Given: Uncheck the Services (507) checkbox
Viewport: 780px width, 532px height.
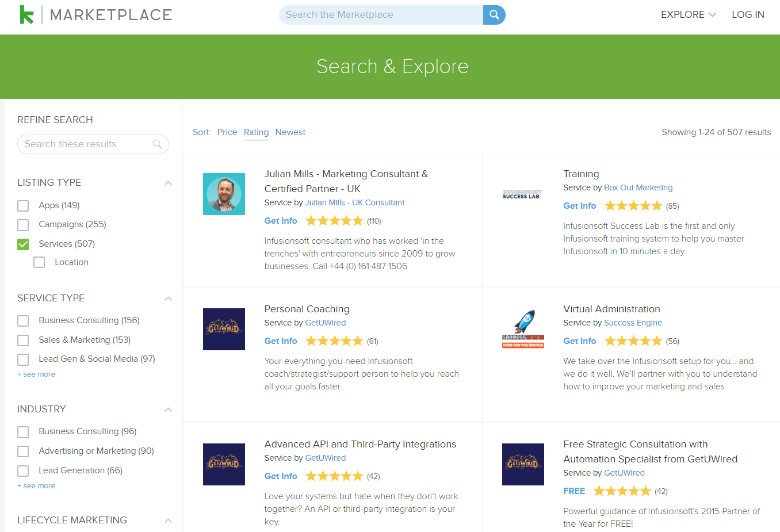Looking at the screenshot, I should pos(23,244).
